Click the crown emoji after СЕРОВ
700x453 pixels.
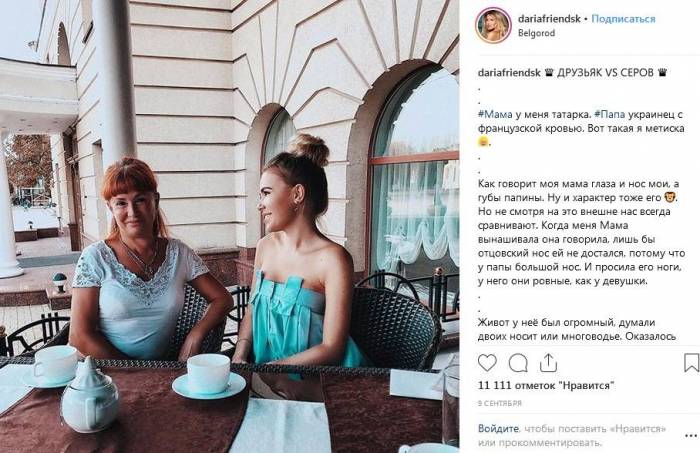(x=662, y=72)
